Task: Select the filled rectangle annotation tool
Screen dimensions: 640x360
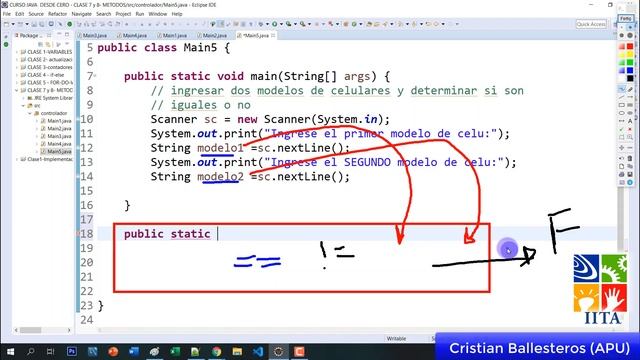Action: click(x=630, y=105)
